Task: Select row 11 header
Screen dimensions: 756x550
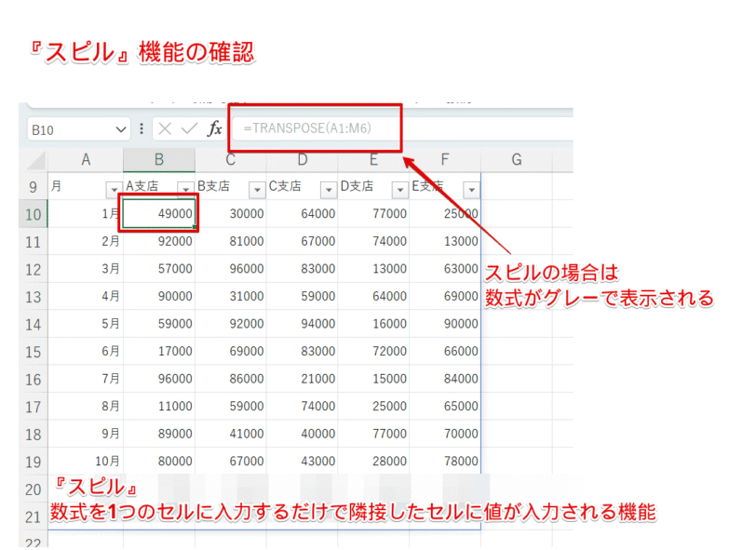Action: 33,242
